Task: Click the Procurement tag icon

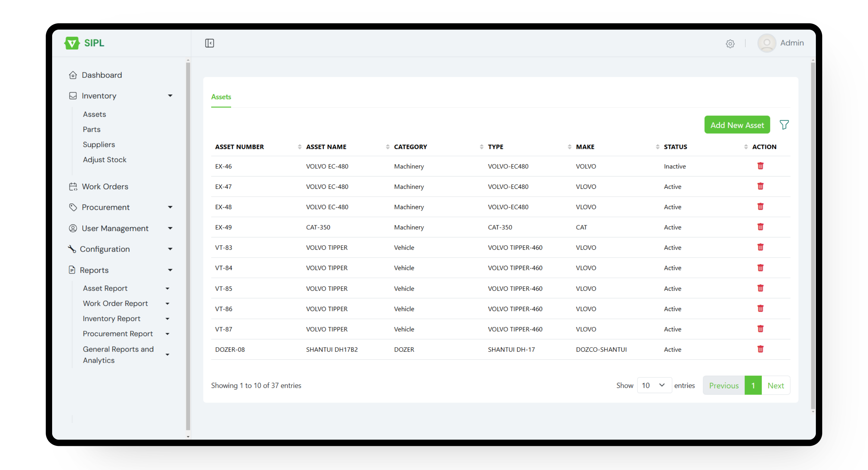Action: click(x=73, y=207)
